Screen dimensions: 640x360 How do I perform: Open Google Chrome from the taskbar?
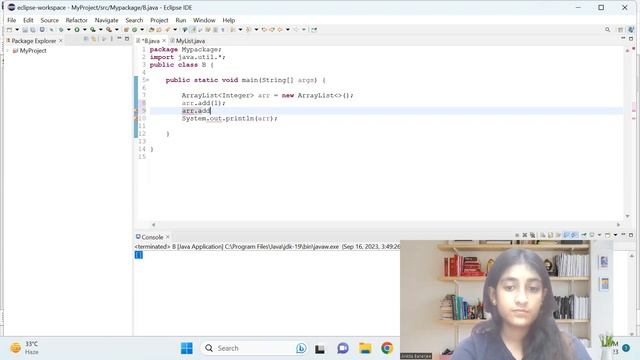tap(387, 348)
